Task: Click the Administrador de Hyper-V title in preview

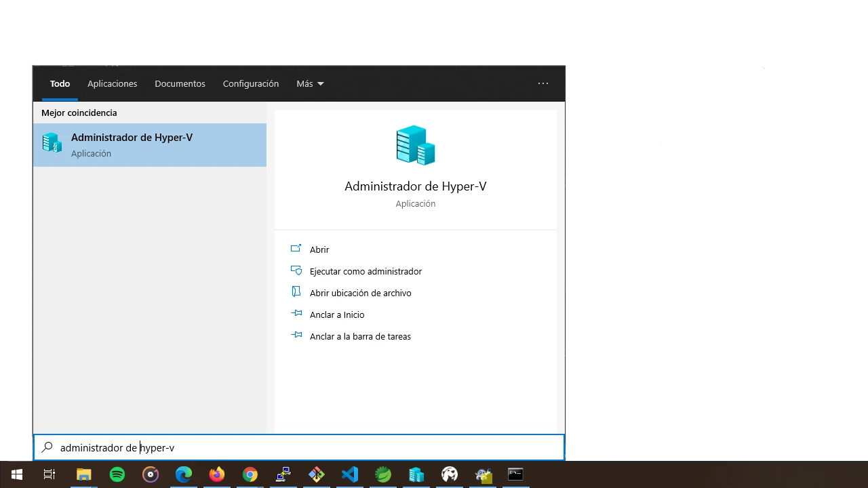Action: 416,186
